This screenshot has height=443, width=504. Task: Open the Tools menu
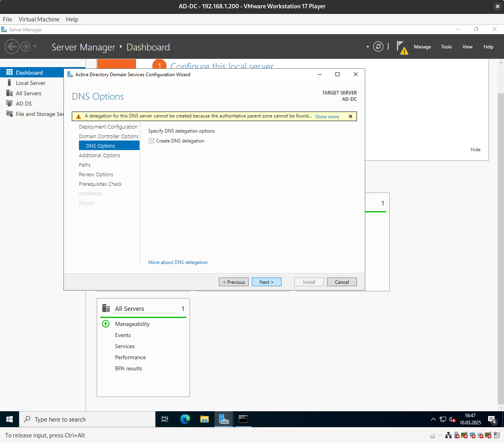(446, 47)
